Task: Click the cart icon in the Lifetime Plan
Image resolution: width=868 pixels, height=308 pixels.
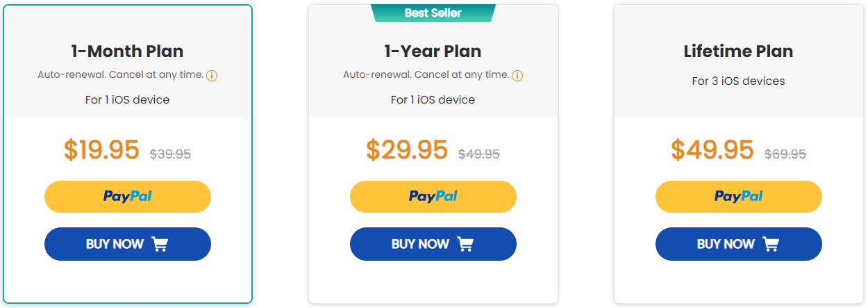Action: (x=771, y=244)
